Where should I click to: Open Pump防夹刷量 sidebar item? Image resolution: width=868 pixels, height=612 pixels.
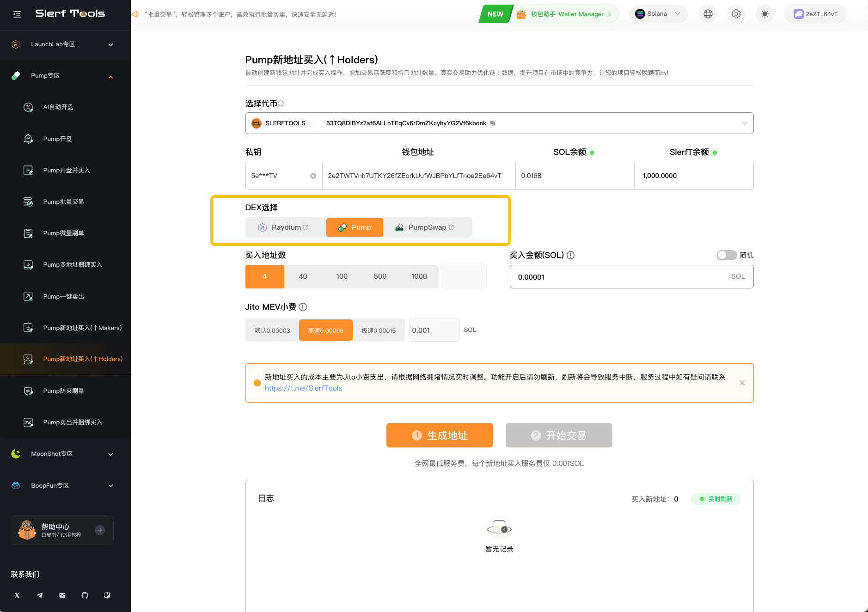(x=65, y=391)
